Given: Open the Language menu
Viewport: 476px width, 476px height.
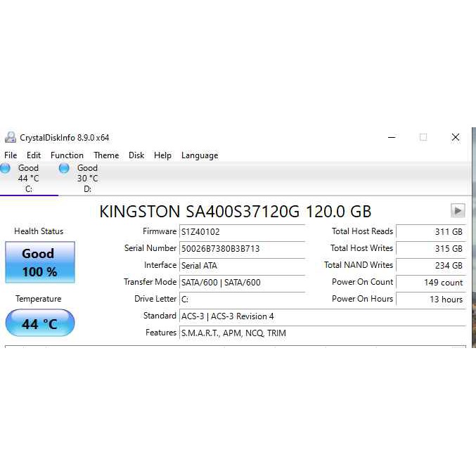Looking at the screenshot, I should pos(200,155).
